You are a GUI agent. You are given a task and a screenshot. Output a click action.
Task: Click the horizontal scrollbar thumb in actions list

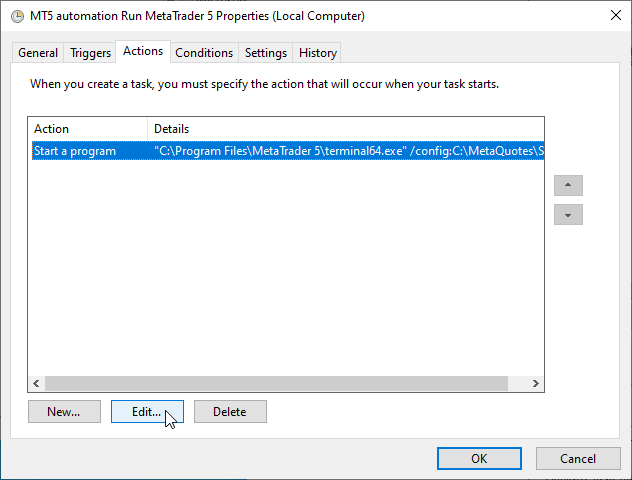pos(276,383)
